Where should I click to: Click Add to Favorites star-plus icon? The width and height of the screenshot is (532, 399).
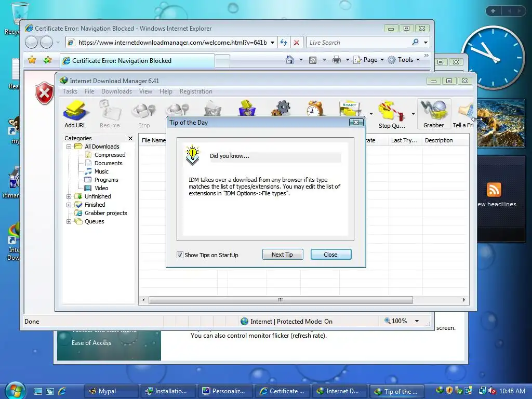(47, 60)
